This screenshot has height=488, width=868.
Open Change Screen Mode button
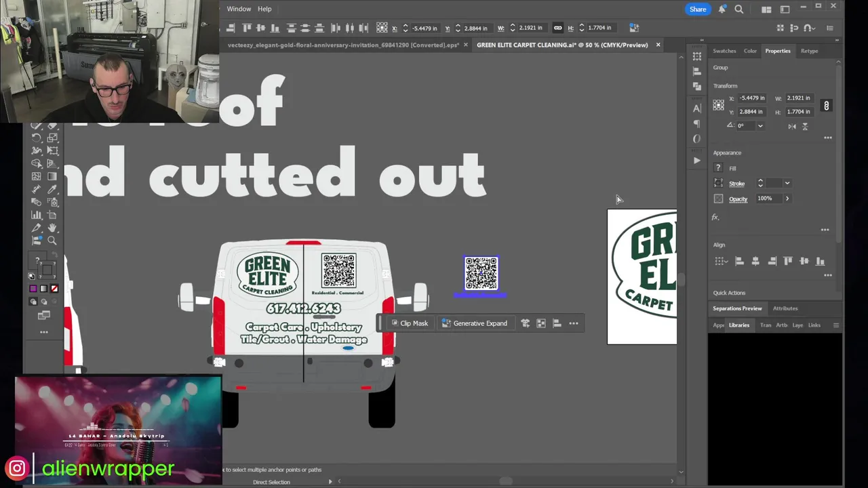[44, 315]
